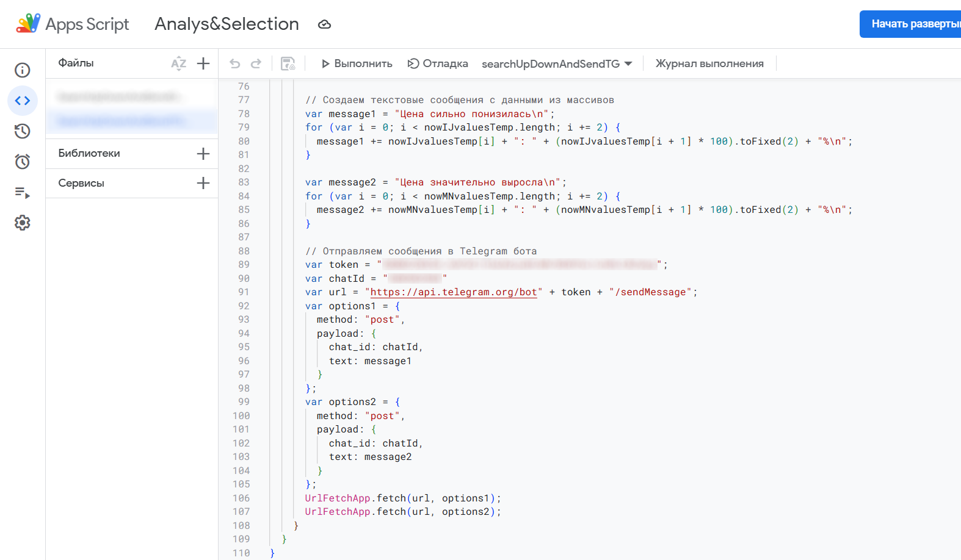
Task: Click the cloud save status icon
Action: point(324,24)
